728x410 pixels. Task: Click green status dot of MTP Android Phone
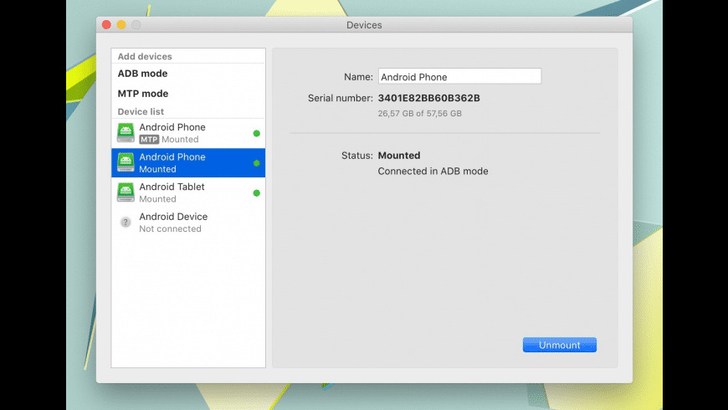tap(256, 133)
